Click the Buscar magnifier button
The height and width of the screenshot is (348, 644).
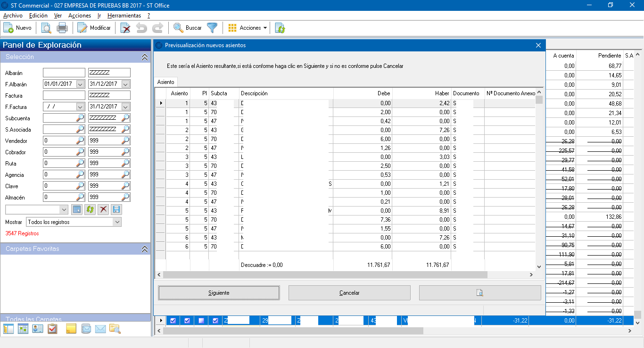click(x=188, y=28)
